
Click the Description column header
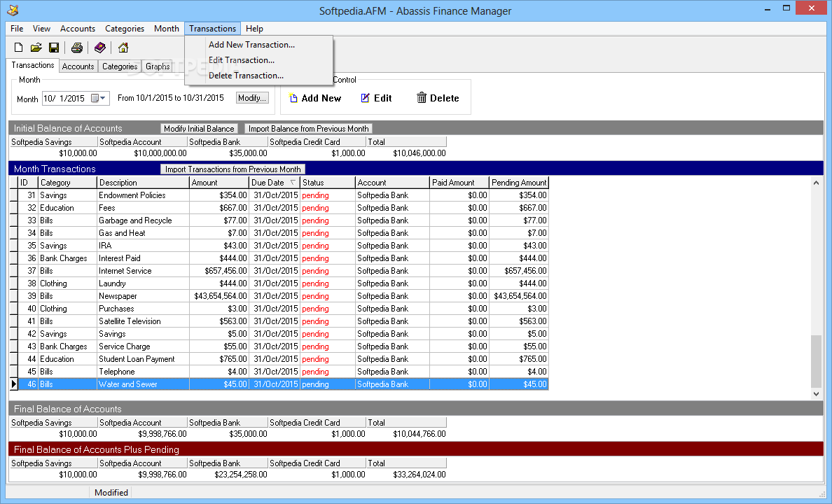click(144, 183)
